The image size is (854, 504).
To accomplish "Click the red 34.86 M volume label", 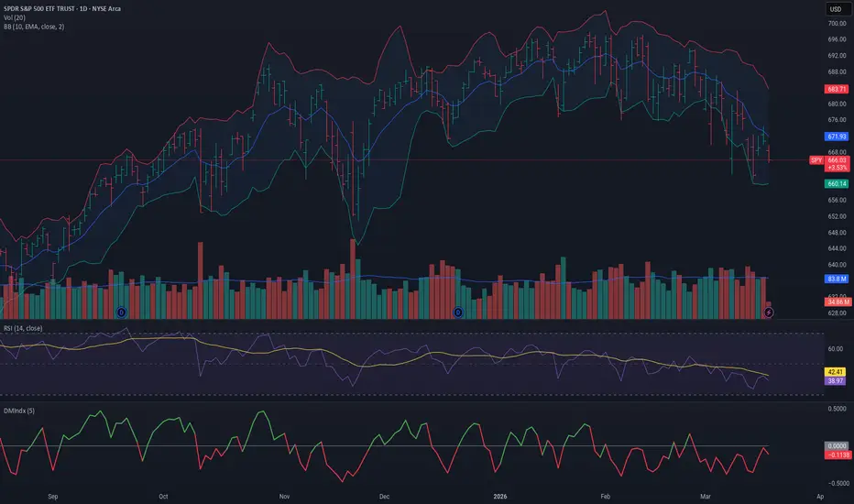I will (837, 301).
